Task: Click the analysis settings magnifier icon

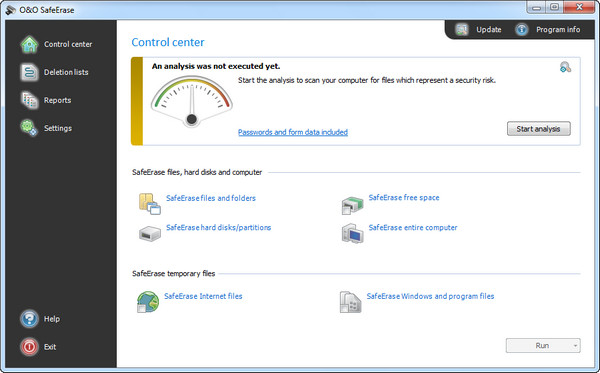Action: [565, 67]
